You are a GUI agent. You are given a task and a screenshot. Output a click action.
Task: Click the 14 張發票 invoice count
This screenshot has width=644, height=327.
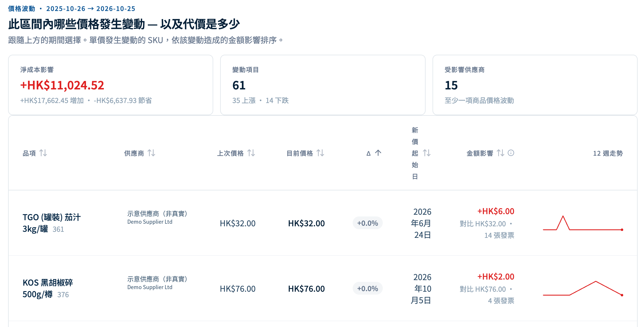499,235
